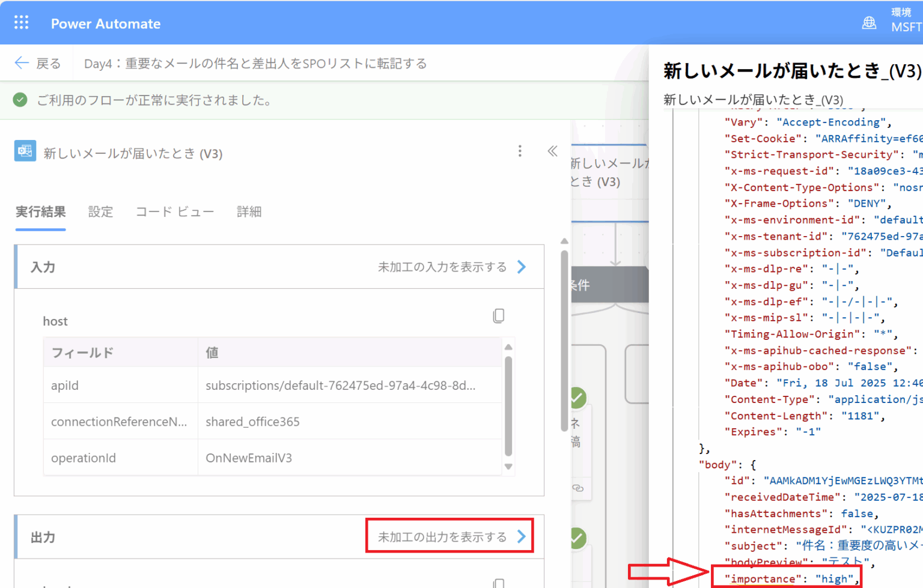Click the green checkmark in the success banner
923x588 pixels.
20,100
